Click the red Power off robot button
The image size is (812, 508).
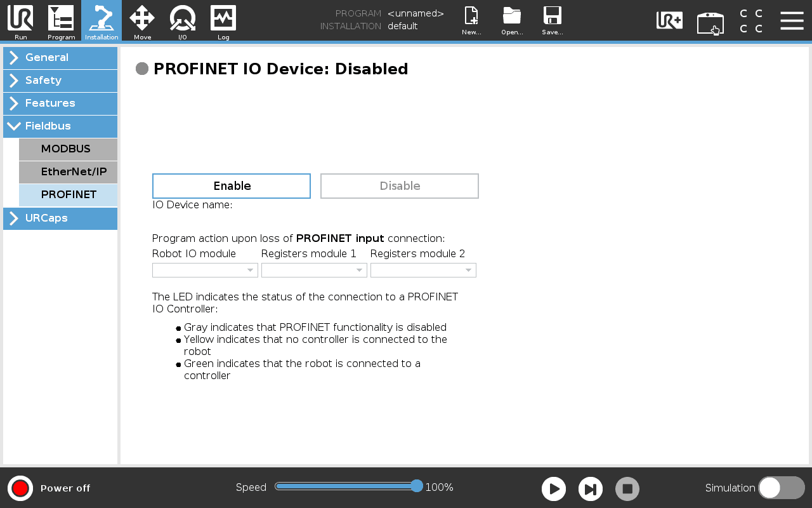click(x=20, y=488)
